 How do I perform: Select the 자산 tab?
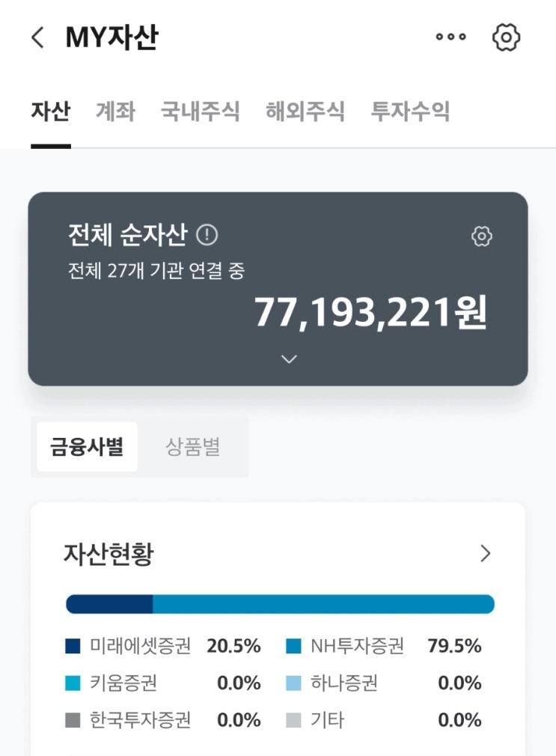coord(50,112)
